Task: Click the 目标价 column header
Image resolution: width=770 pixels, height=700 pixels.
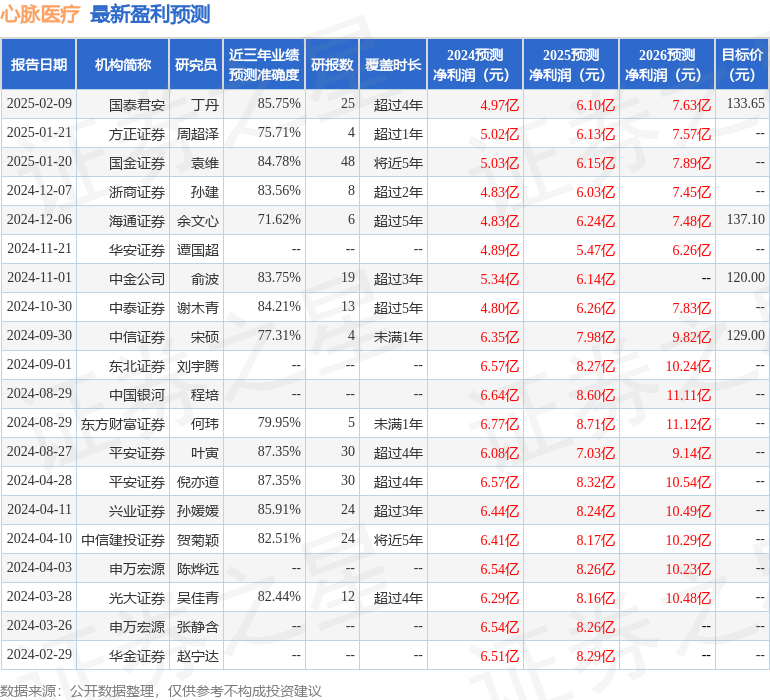Action: (x=742, y=64)
